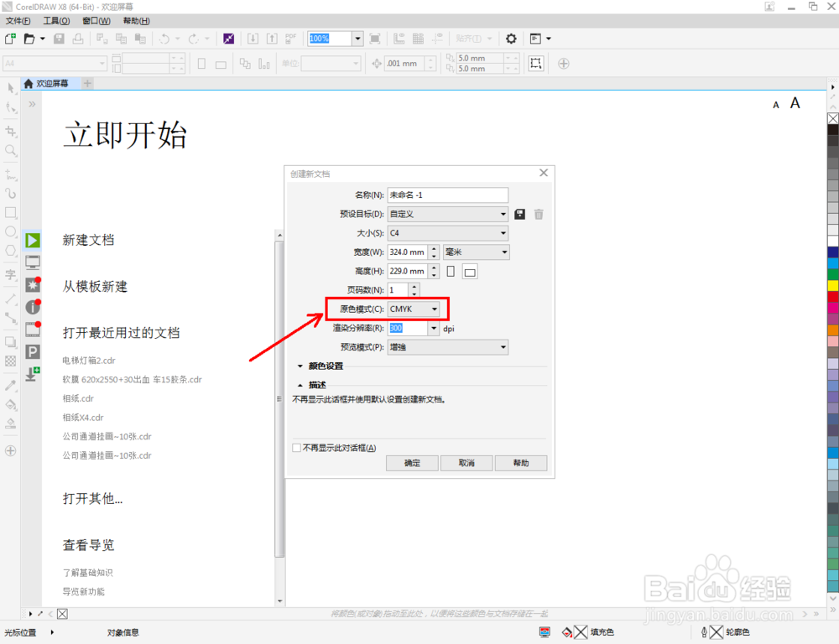
Task: Click the Print toolbar icon
Action: (x=78, y=39)
